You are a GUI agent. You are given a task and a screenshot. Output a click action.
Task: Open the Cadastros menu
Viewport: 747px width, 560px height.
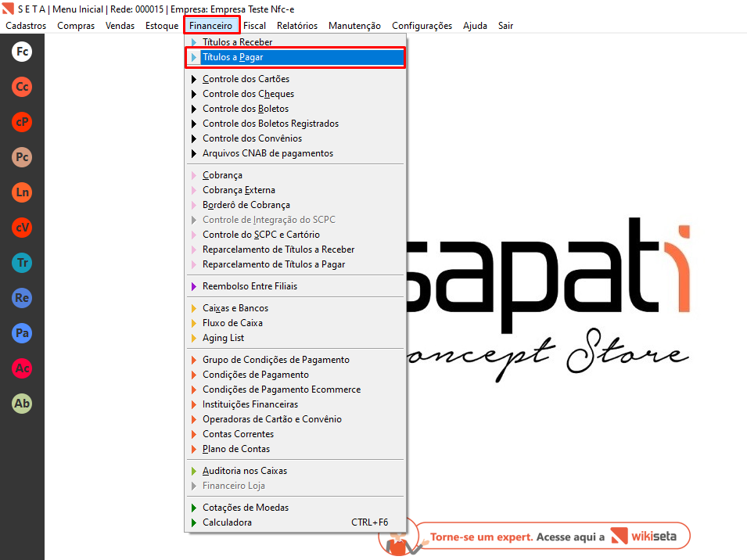(26, 26)
